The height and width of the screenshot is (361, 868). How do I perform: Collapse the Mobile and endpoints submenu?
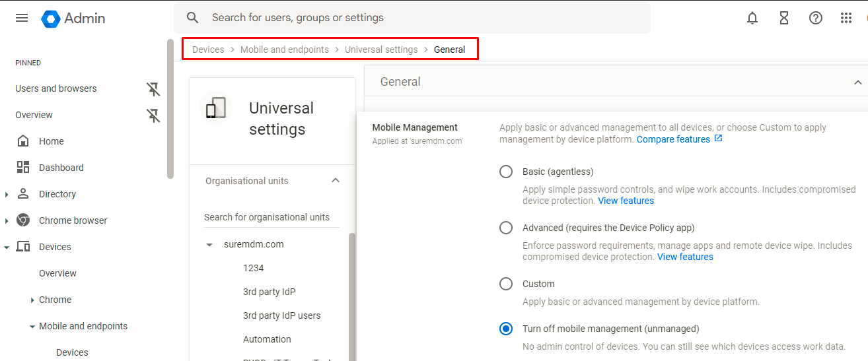32,326
